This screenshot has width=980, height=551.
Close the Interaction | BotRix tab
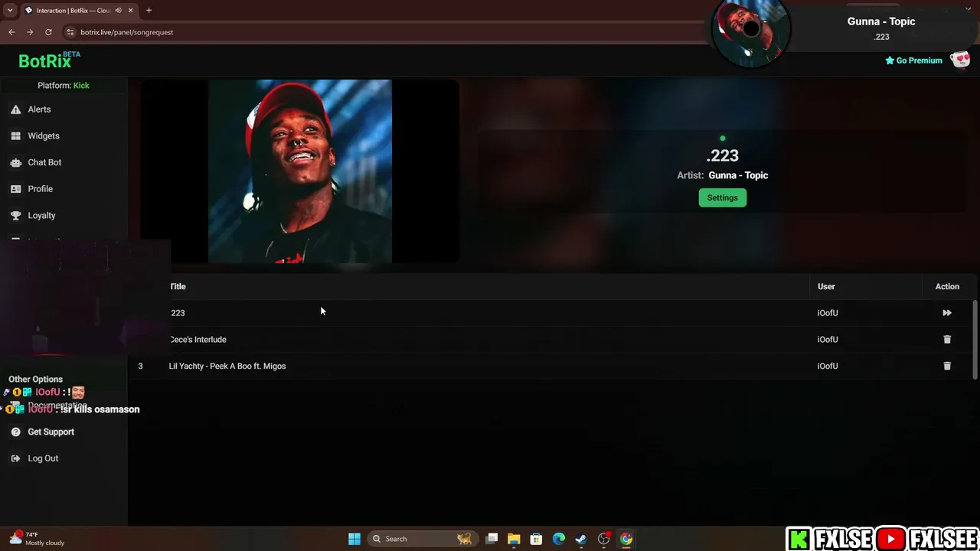coord(131,11)
